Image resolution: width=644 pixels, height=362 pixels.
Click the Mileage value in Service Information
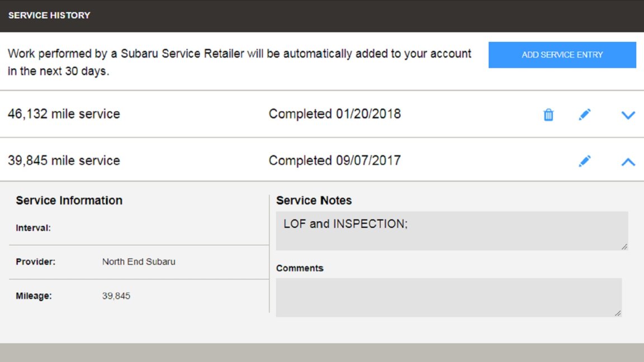(116, 296)
